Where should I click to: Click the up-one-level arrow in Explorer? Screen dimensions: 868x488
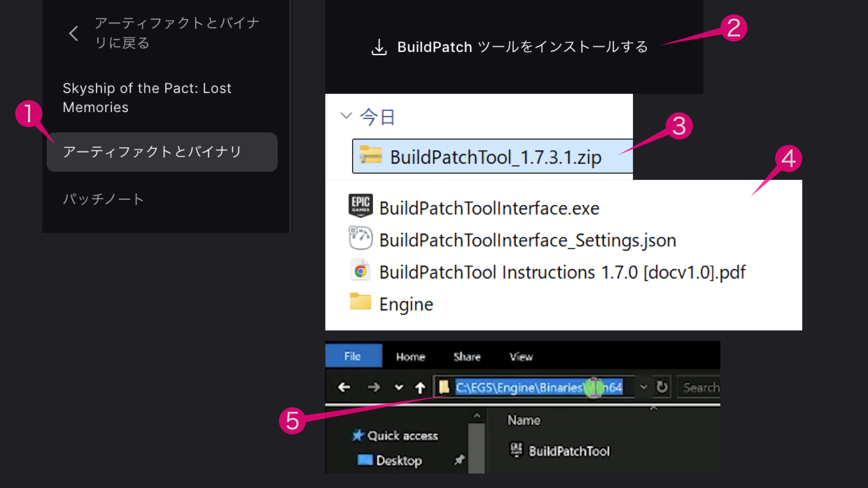pyautogui.click(x=420, y=388)
